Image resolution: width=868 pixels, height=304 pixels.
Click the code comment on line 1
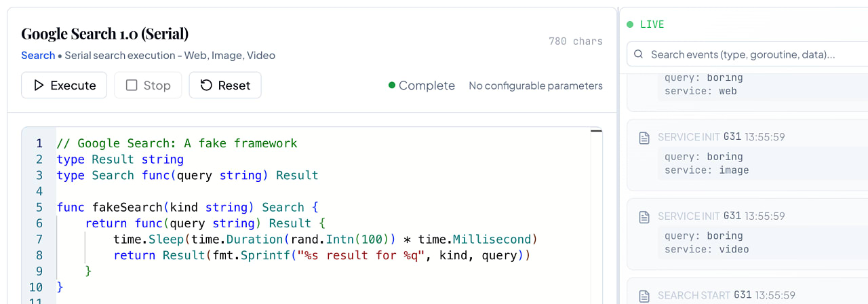[x=177, y=143]
